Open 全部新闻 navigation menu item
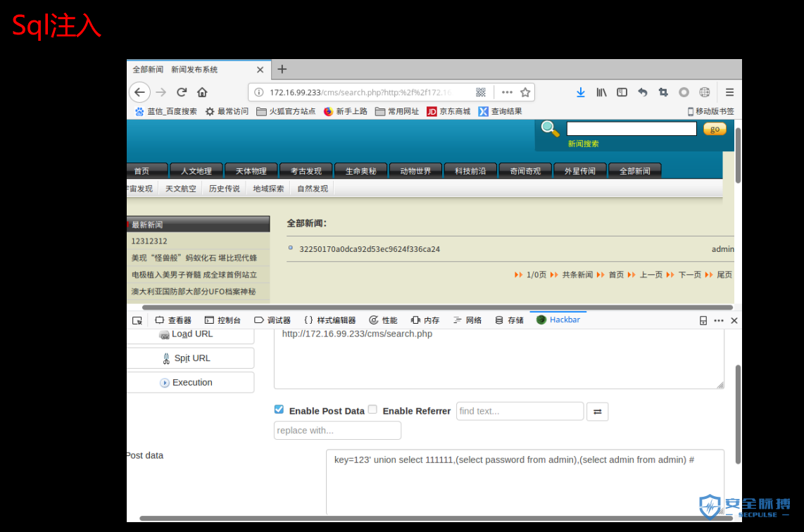Screen dimensions: 804x532 (x=635, y=171)
